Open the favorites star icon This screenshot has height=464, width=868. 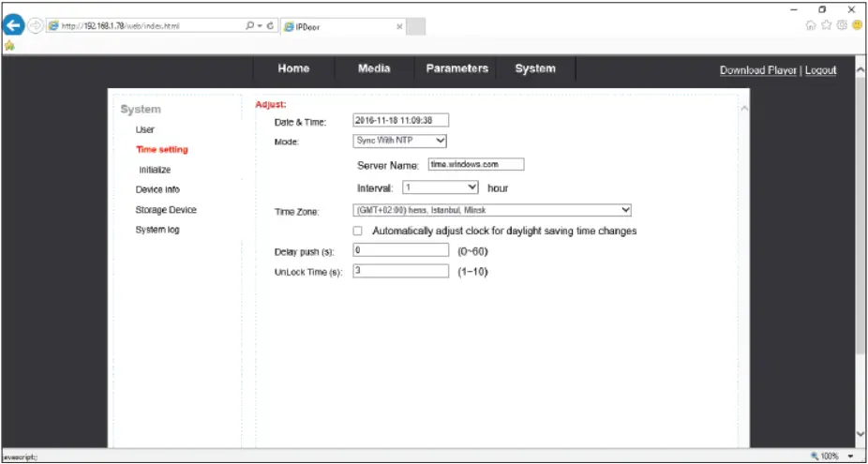pyautogui.click(x=827, y=25)
